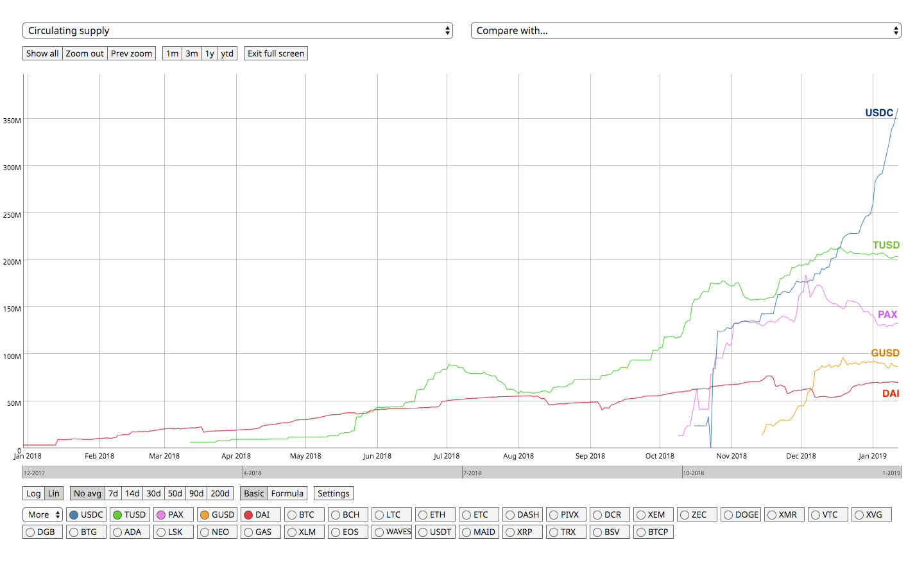The width and height of the screenshot is (924, 578).
Task: Enable the LTC coin series
Action: [x=391, y=515]
